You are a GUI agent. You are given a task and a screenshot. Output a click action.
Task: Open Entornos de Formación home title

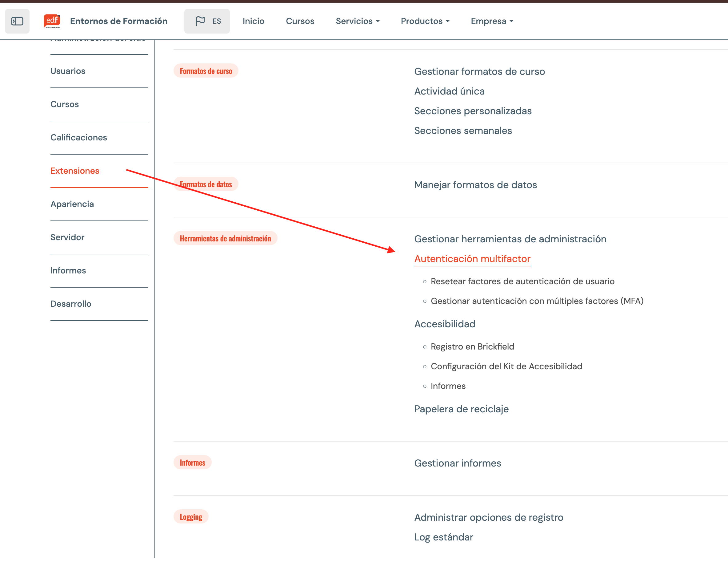tap(119, 21)
